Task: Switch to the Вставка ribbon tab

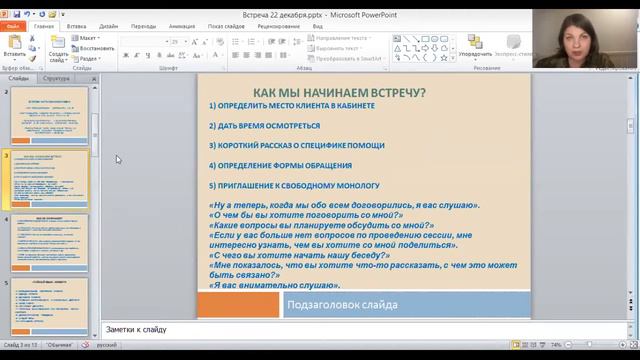Action: coord(76,26)
